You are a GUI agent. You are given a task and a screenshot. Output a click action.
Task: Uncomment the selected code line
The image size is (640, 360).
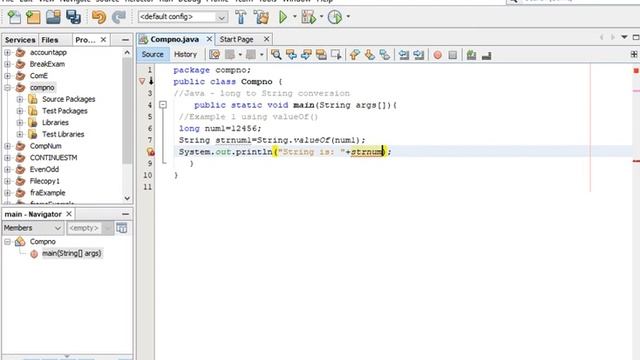(486, 55)
